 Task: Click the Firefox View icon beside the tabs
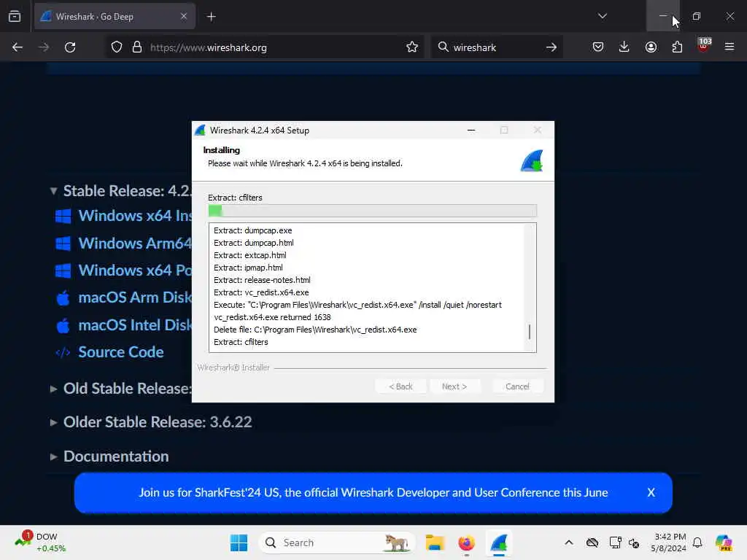pos(15,17)
